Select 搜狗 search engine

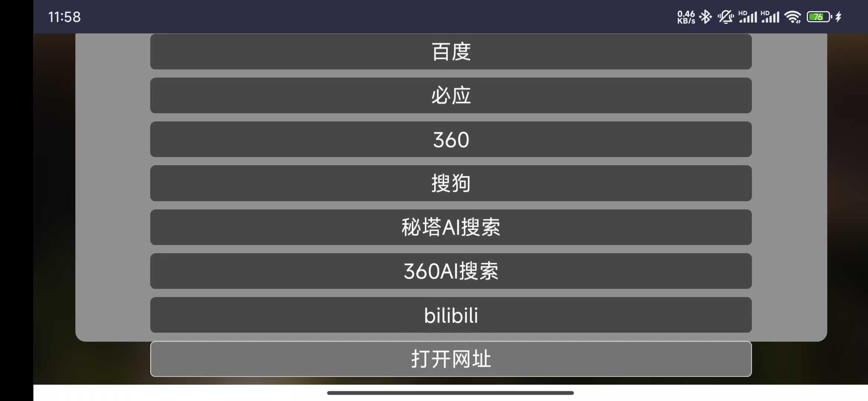pyautogui.click(x=451, y=183)
